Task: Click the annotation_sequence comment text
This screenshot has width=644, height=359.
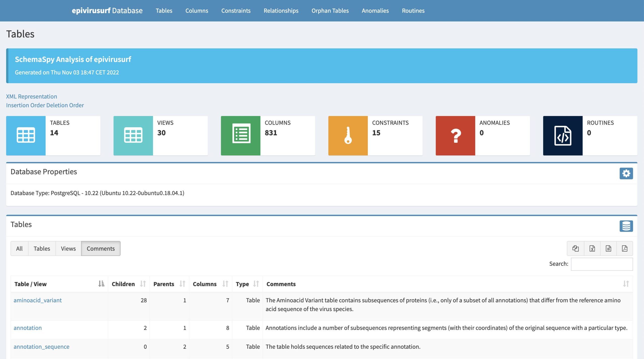Action: [x=343, y=347]
